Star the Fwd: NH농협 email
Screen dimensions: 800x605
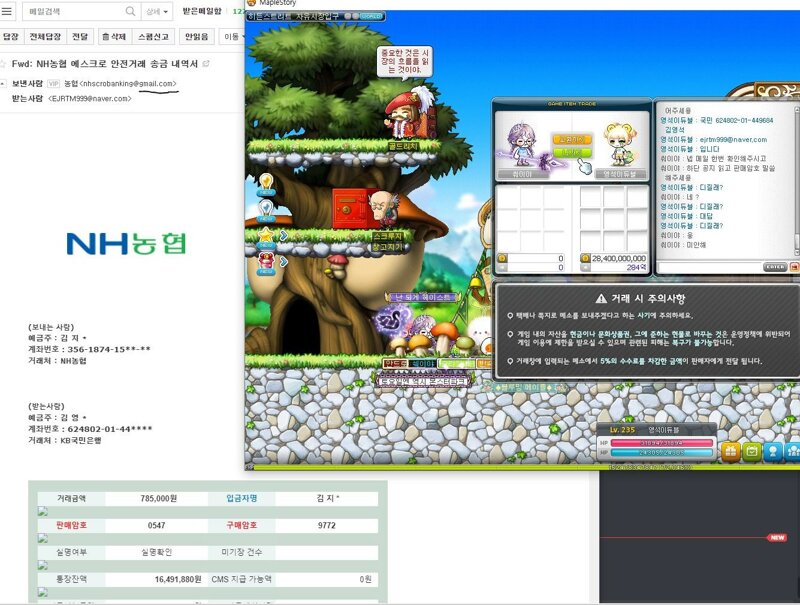3,64
